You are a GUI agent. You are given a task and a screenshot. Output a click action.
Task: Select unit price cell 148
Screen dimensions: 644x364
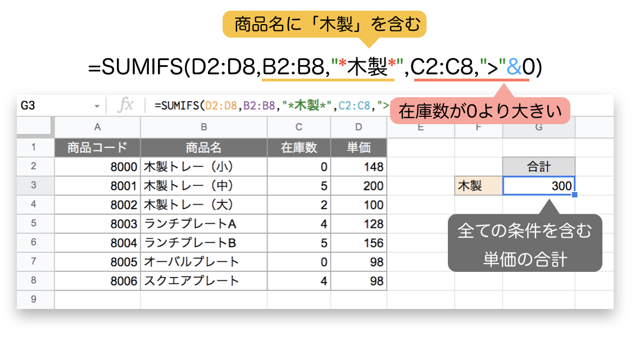[x=359, y=167]
